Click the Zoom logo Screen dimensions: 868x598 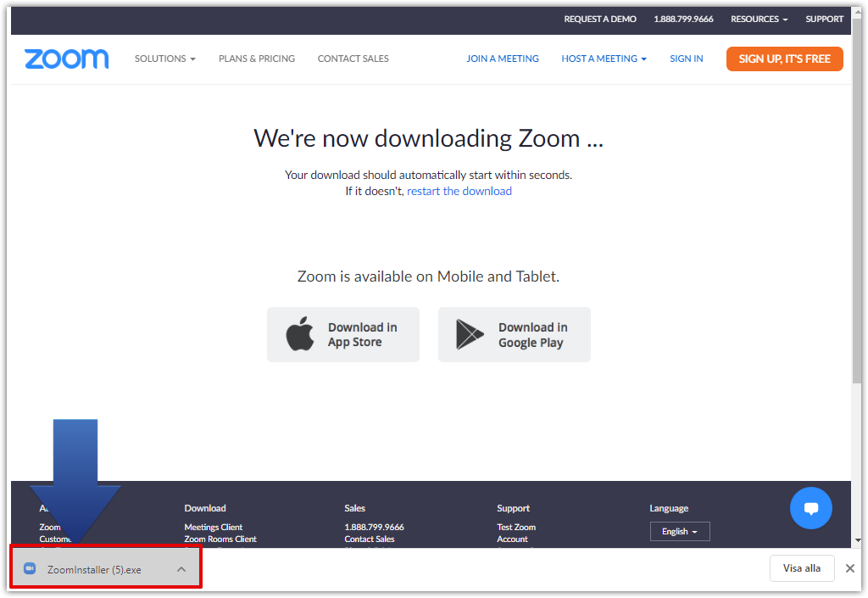[x=66, y=59]
